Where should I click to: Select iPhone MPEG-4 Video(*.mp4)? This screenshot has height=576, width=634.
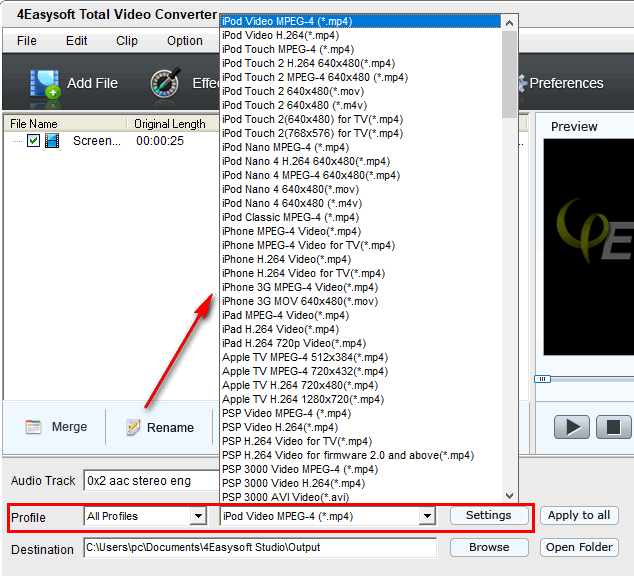361,231
